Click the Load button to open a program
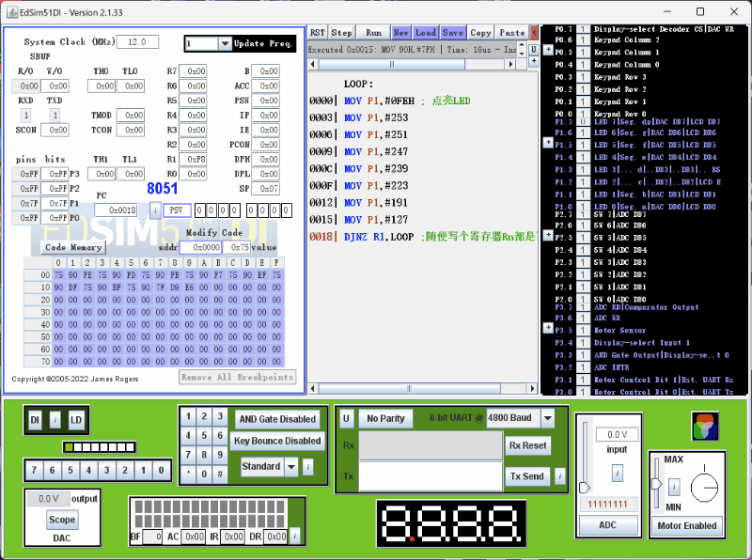Image resolution: width=752 pixels, height=560 pixels. [426, 33]
